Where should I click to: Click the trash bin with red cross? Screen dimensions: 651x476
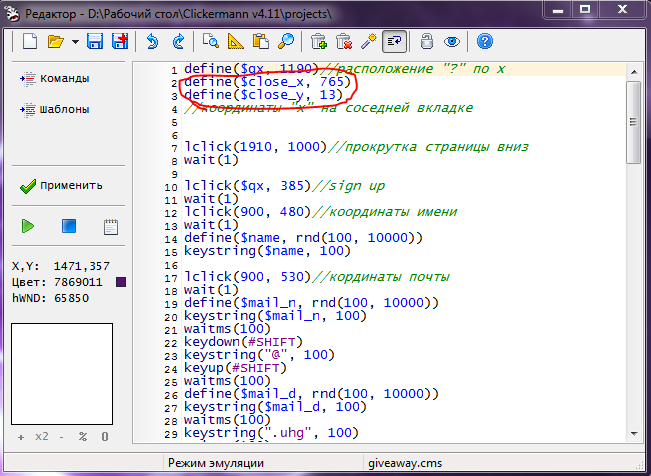(344, 42)
